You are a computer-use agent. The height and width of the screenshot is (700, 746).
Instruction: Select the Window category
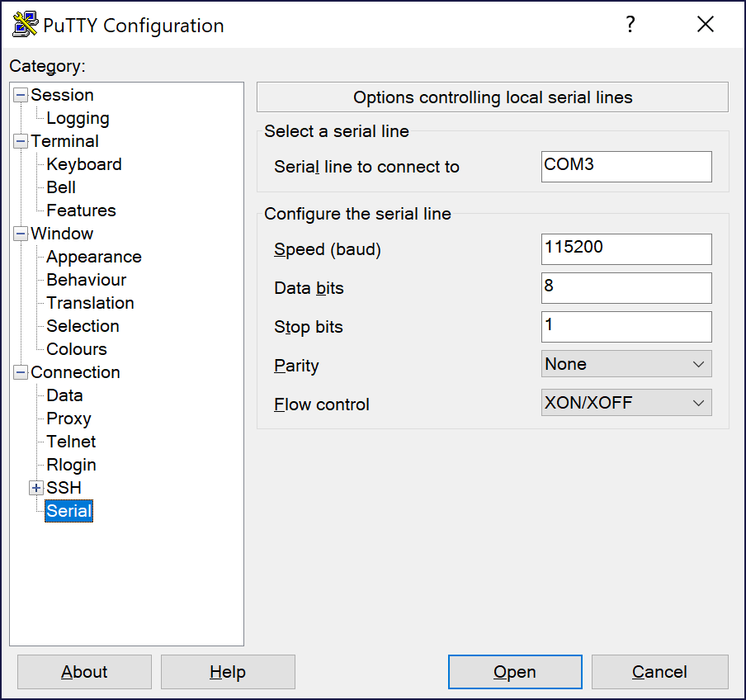[x=62, y=234]
